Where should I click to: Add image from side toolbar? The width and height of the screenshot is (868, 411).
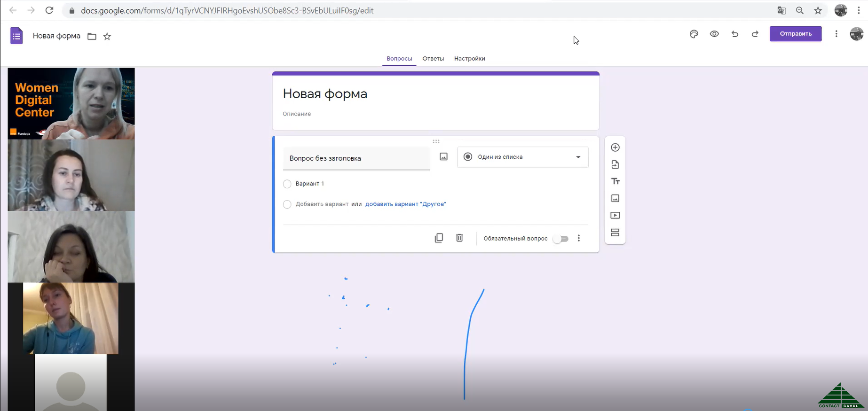click(615, 198)
